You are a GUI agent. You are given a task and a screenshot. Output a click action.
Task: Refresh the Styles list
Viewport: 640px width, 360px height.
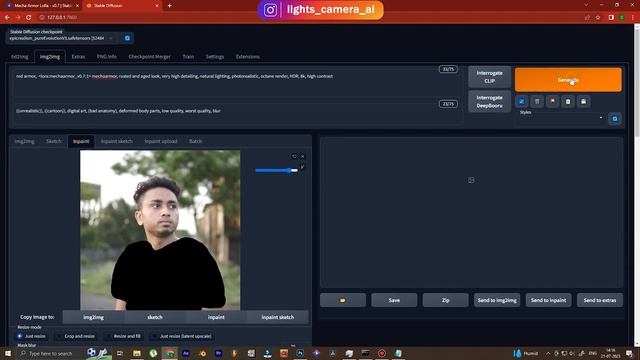point(615,118)
